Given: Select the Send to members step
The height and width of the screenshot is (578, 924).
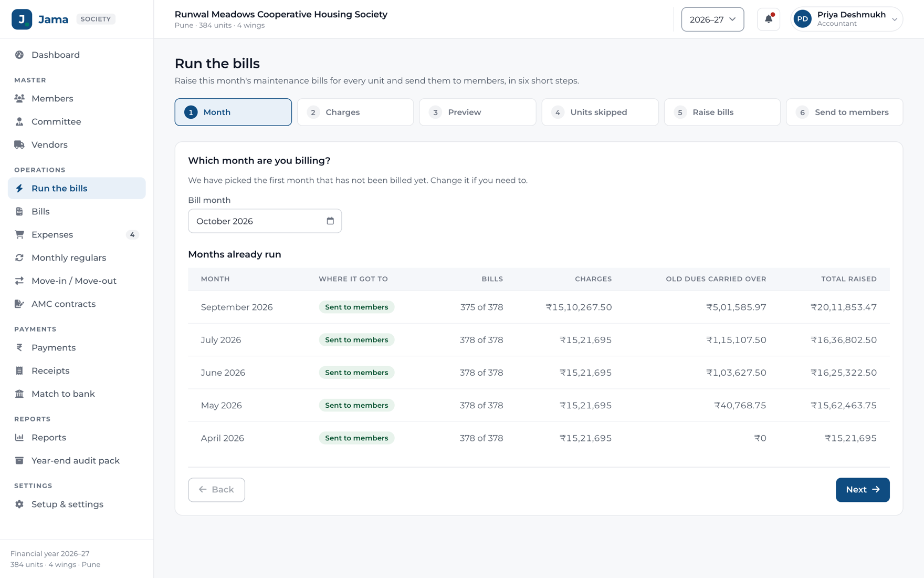Looking at the screenshot, I should point(845,112).
